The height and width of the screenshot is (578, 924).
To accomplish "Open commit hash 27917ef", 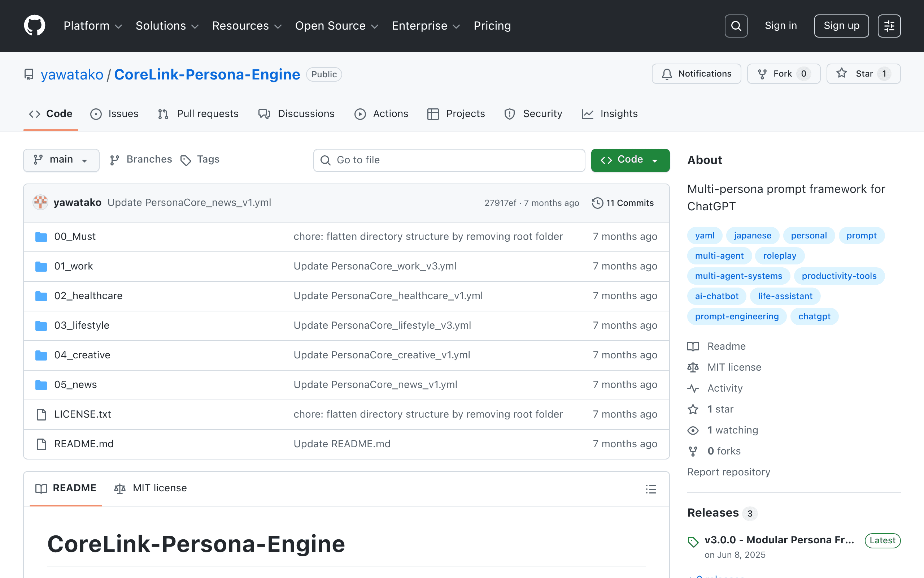I will [x=500, y=203].
